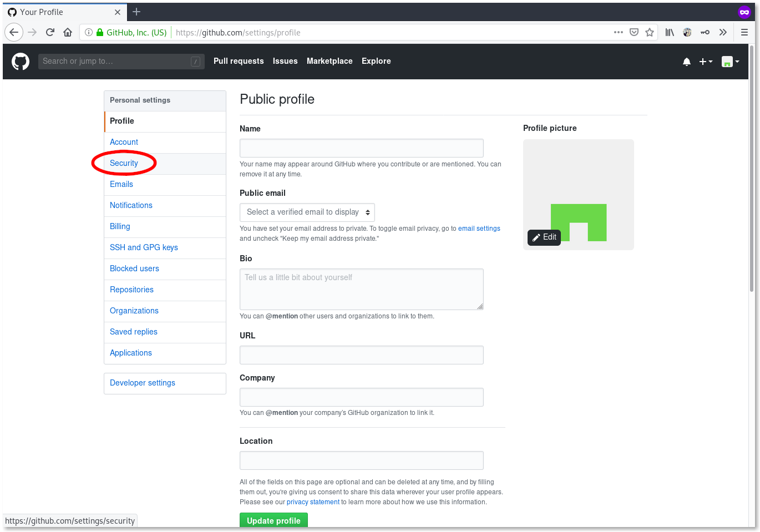This screenshot has width=760, height=532.
Task: Open Developer settings
Action: click(x=165, y=383)
